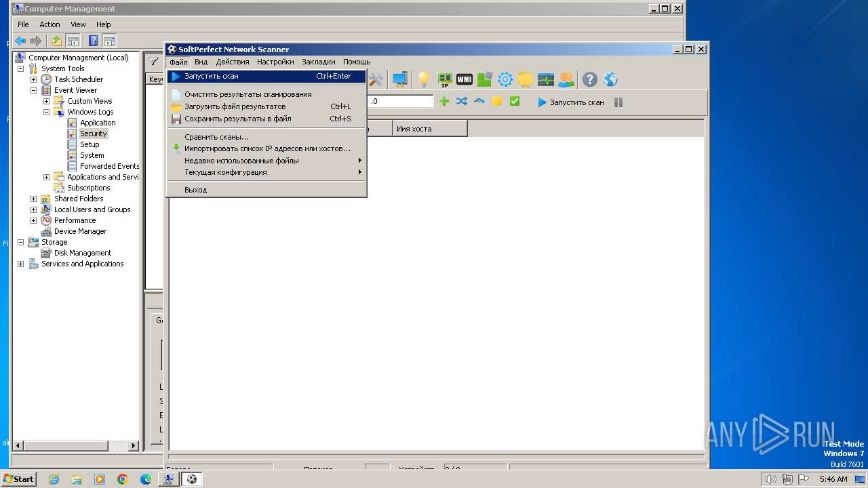Click the filter funnel icon in event list
The height and width of the screenshot is (488, 868).
(x=154, y=62)
